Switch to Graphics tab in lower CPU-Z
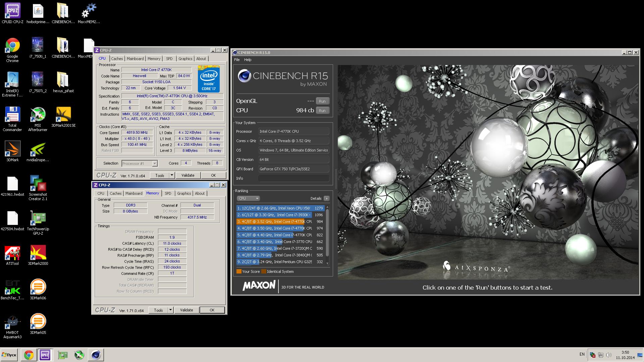The width and height of the screenshot is (644, 362). point(184,193)
